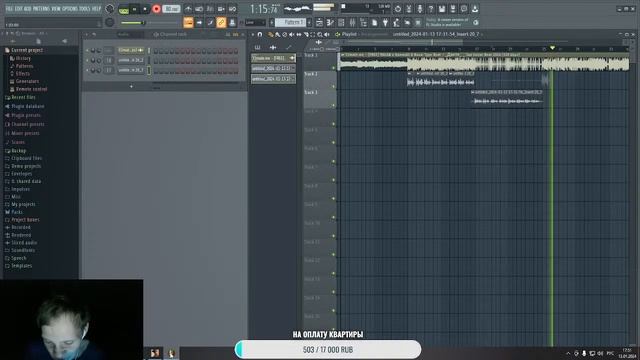Select the pencil draw tool in Playlist

270,35
